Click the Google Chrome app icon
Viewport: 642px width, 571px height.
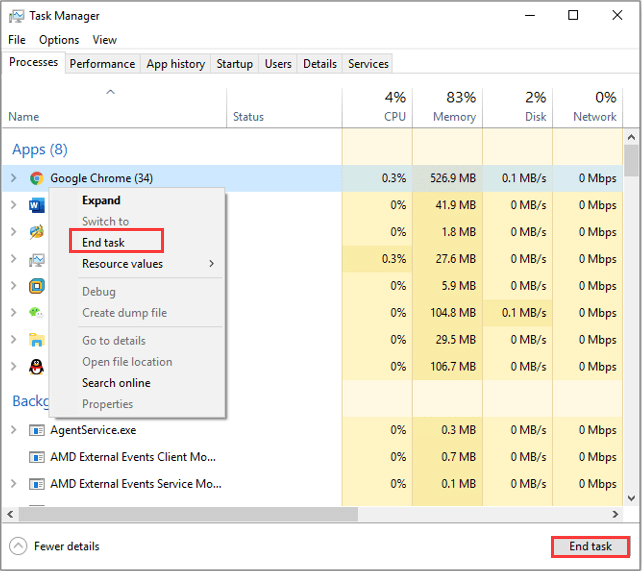point(36,178)
